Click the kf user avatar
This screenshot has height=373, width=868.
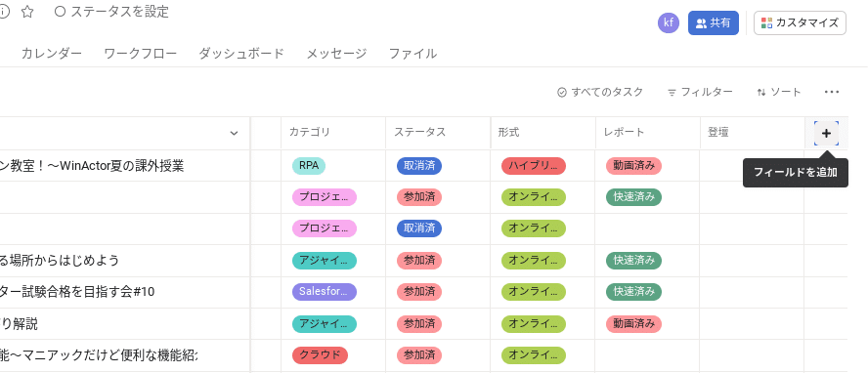(669, 22)
